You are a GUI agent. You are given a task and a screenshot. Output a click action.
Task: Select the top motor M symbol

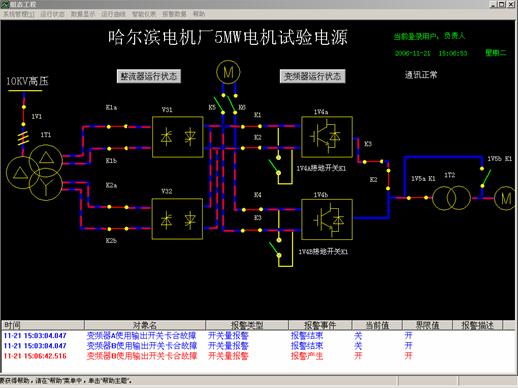pyautogui.click(x=228, y=72)
